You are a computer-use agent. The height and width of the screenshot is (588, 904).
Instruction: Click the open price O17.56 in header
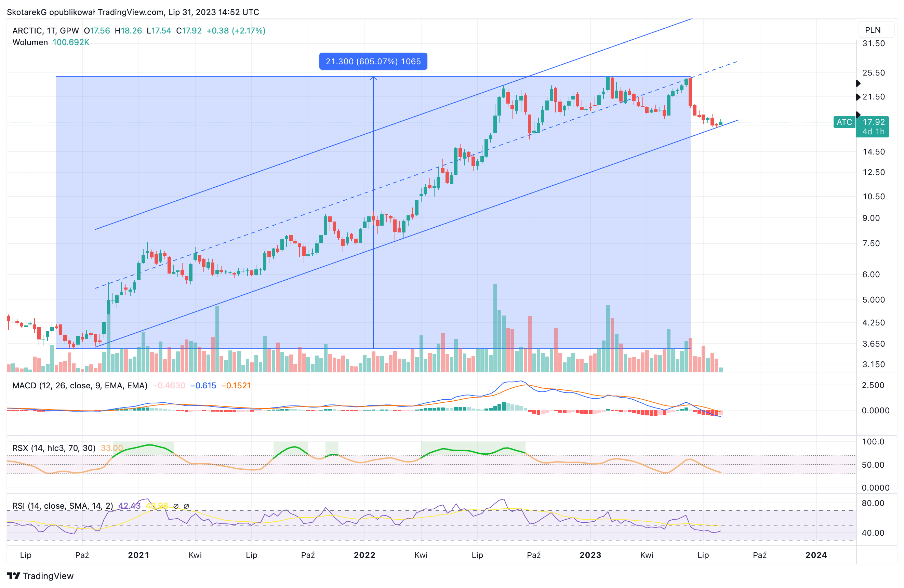tap(97, 30)
